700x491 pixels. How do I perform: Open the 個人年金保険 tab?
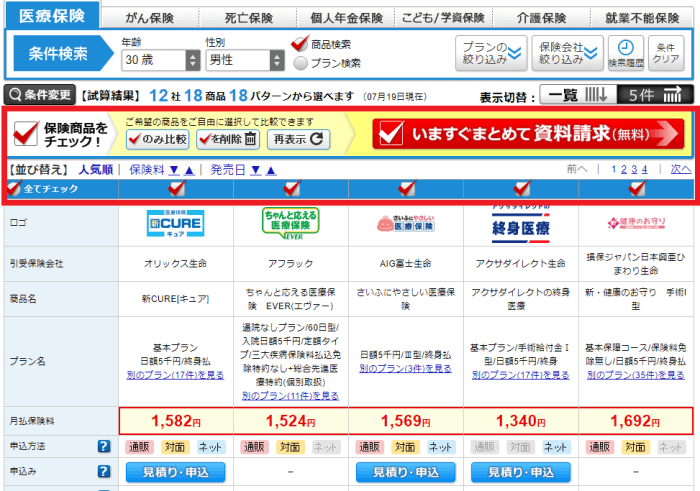tap(346, 18)
